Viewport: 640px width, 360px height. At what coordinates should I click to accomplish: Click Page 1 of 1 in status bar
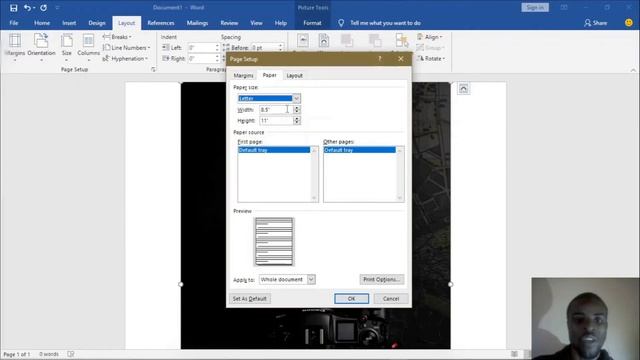click(x=17, y=354)
